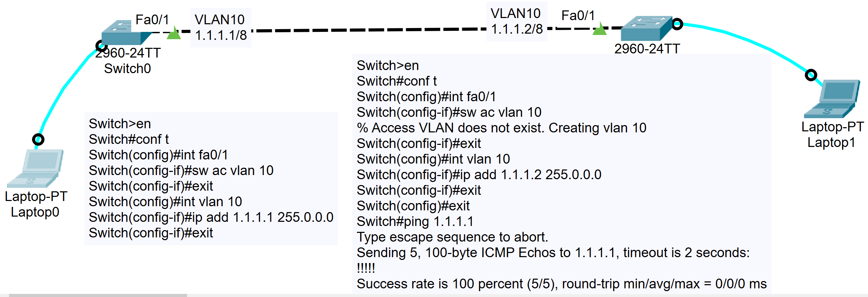Select the VLAN10 1.1.1.1/8 note
Screen dimensions: 868x297
click(x=221, y=27)
